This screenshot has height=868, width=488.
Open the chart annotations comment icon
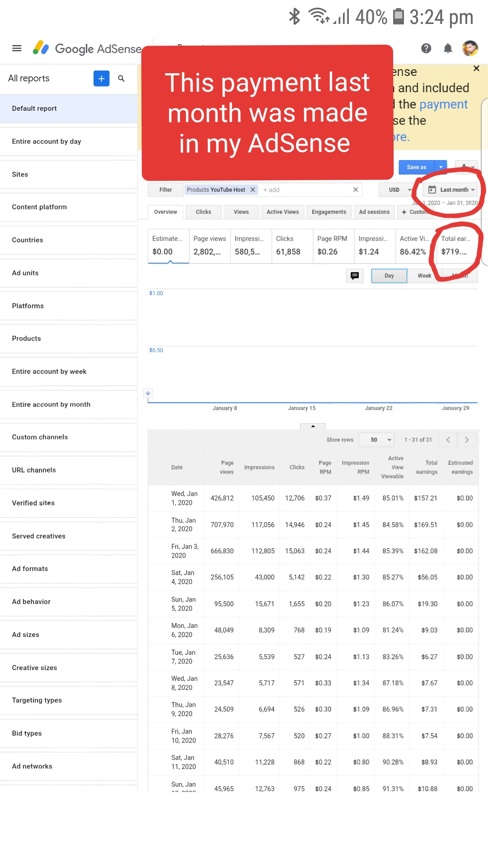click(355, 276)
